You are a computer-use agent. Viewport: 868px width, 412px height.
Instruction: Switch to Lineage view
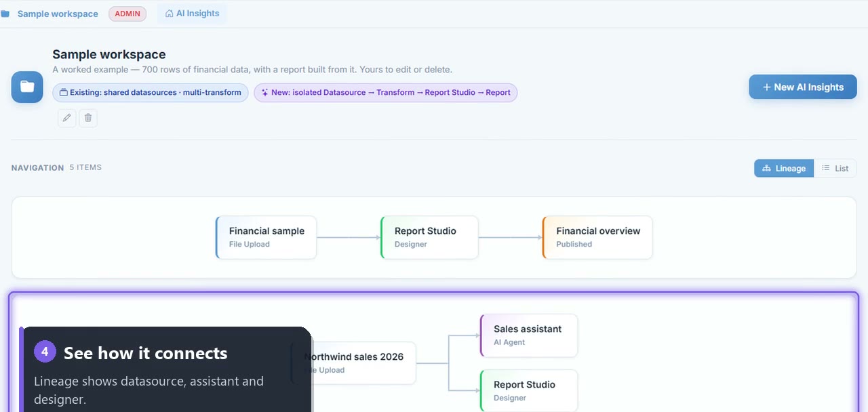click(784, 168)
